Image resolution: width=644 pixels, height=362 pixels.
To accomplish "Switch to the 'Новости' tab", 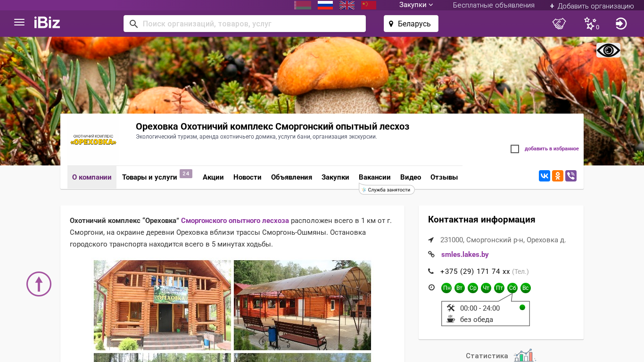I will click(x=248, y=177).
